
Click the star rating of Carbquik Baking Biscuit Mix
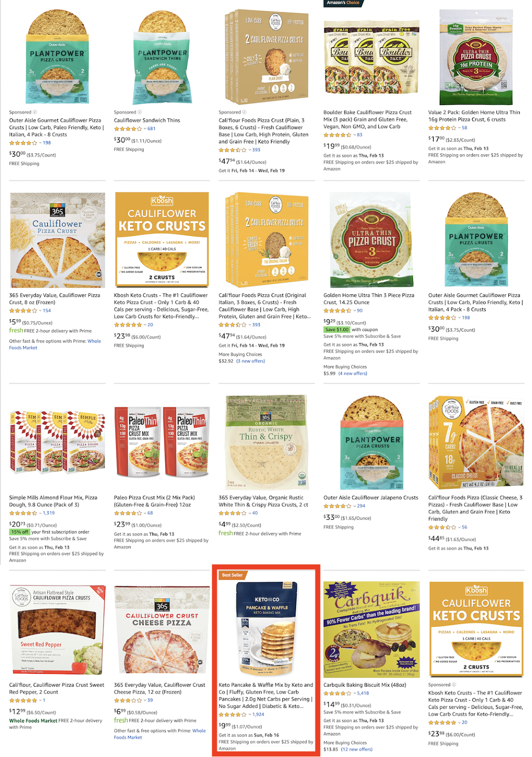pyautogui.click(x=338, y=693)
